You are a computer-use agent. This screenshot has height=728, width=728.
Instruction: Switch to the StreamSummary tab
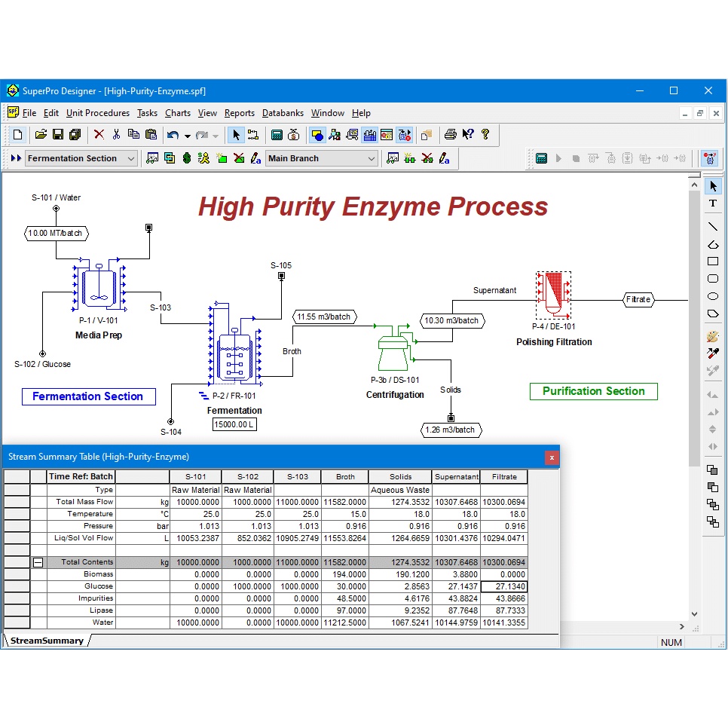coord(47,641)
